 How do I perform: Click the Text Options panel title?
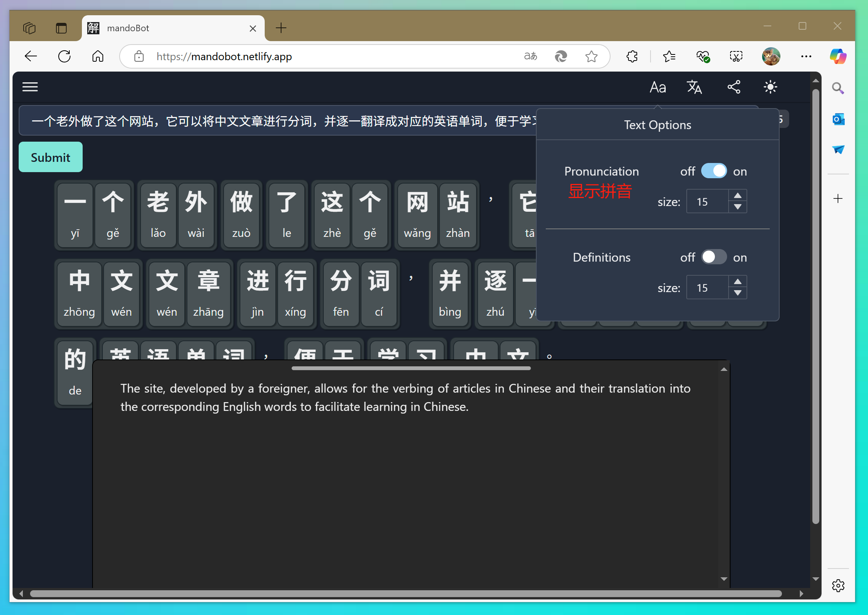pyautogui.click(x=657, y=125)
